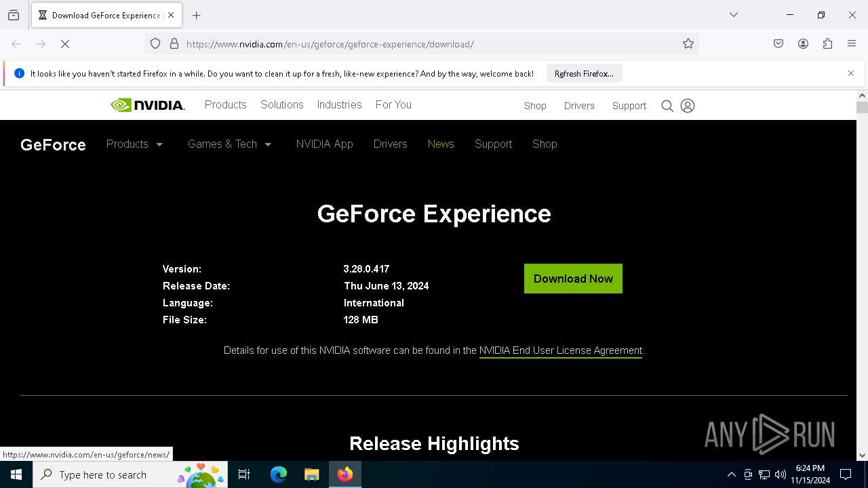Screen dimensions: 868x488
Task: Open the Firefox tab list (recent browsing) icon
Action: point(14,15)
